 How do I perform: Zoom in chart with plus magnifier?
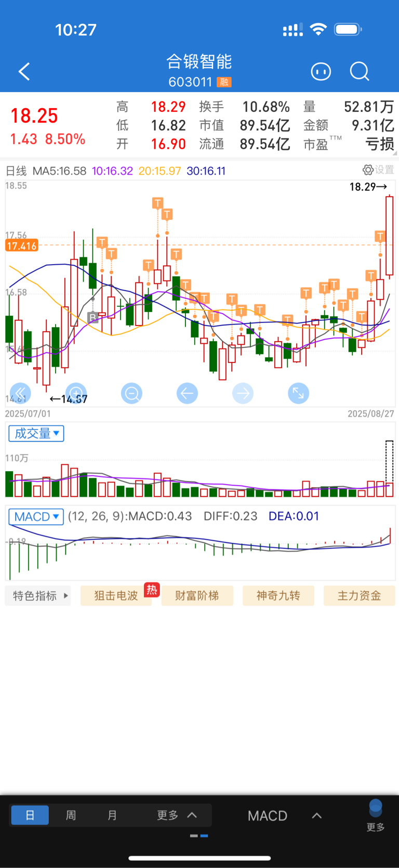coord(76,393)
